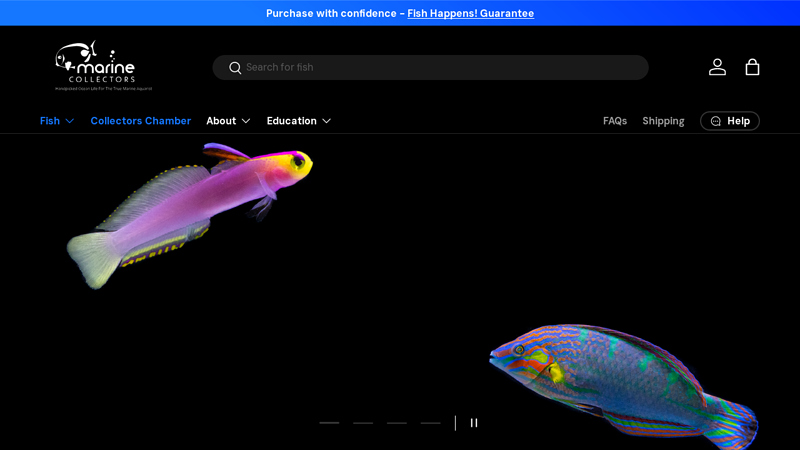This screenshot has height=450, width=800.
Task: Open the account login icon
Action: tap(717, 67)
